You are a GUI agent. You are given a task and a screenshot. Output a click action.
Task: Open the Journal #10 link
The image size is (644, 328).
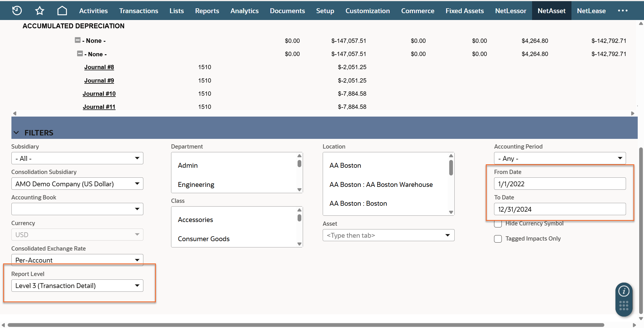[x=99, y=94]
